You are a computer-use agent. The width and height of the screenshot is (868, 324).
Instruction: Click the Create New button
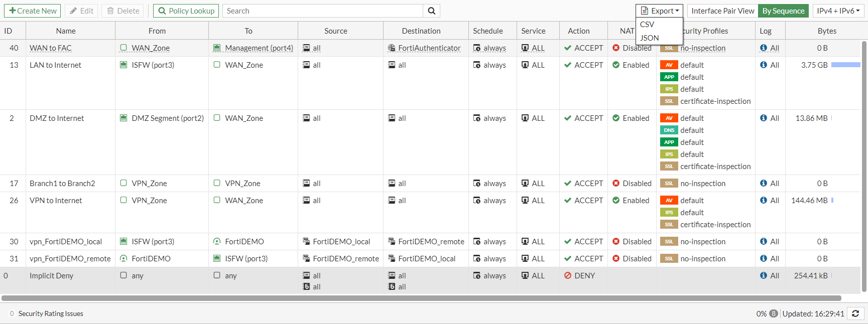point(33,11)
